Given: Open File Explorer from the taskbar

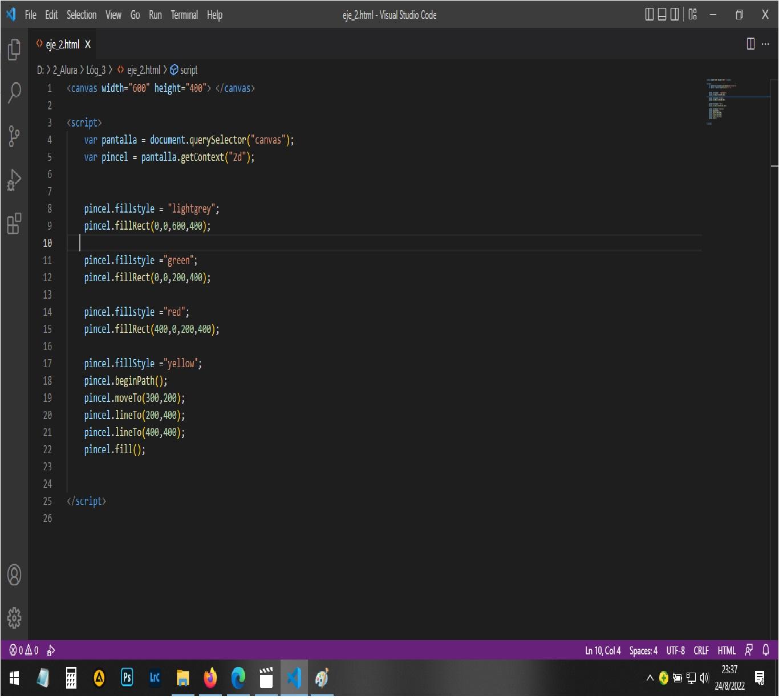Looking at the screenshot, I should (182, 678).
